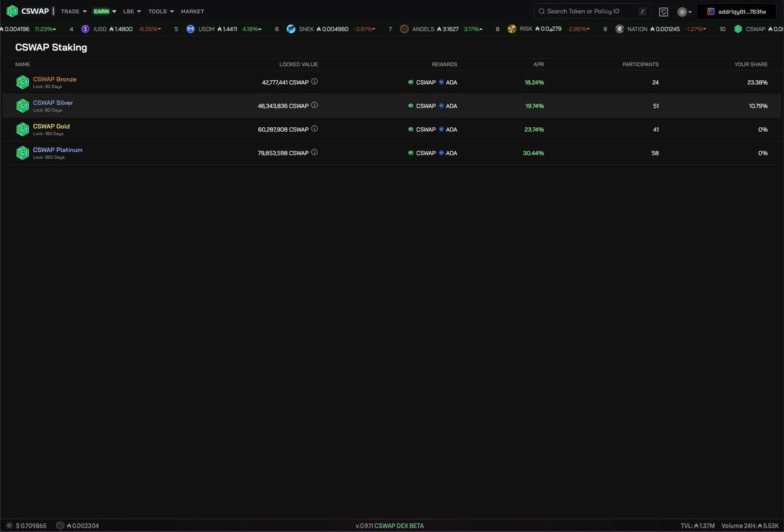Click CSWAP reward icon in Bronze row

pos(411,82)
